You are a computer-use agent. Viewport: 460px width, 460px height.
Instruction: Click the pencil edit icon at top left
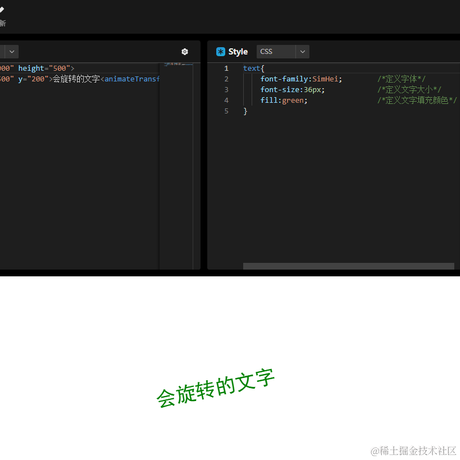2,10
